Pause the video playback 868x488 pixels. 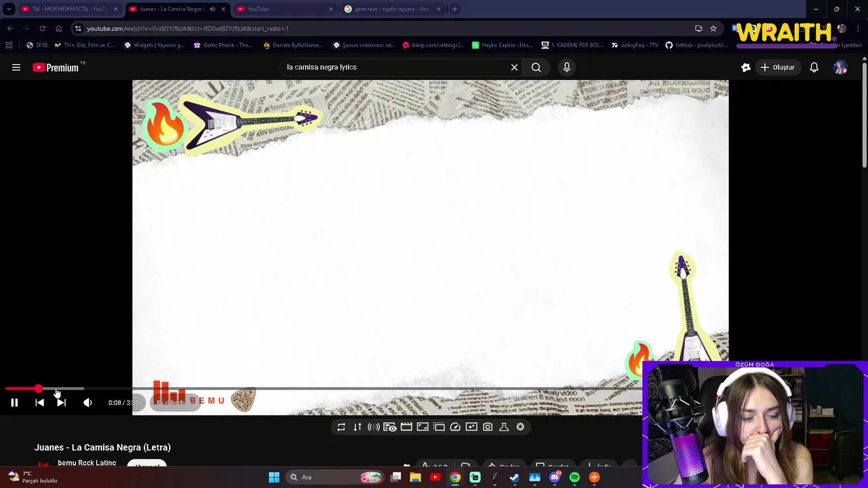pos(14,403)
